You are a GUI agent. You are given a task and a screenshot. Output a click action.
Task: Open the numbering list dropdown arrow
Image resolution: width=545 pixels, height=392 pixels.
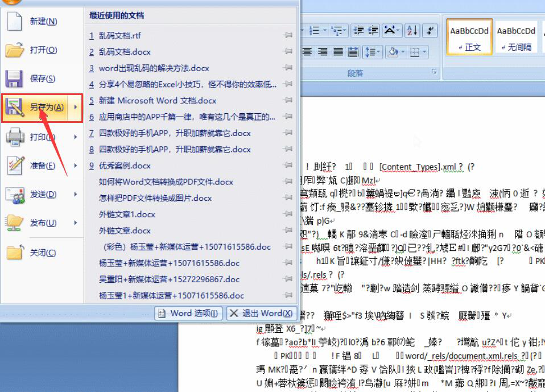click(325, 31)
